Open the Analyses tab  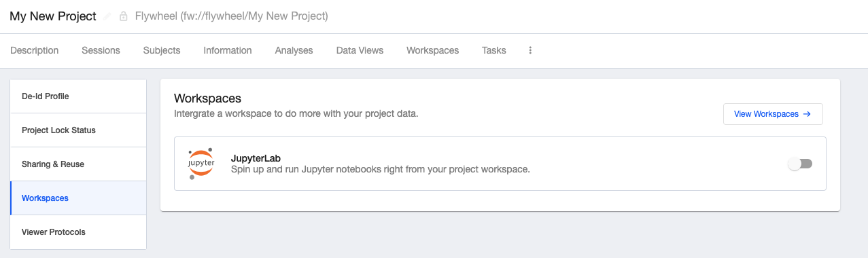[x=294, y=50]
